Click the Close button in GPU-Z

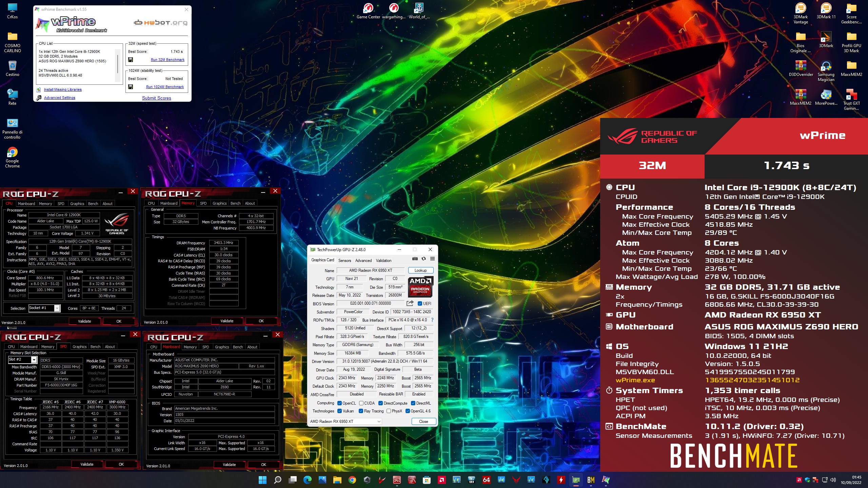point(423,422)
